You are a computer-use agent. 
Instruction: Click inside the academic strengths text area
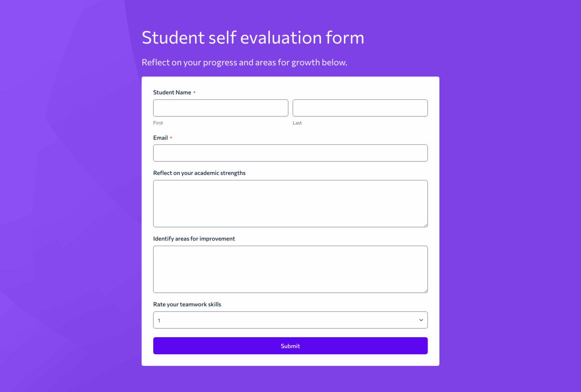[x=290, y=203]
